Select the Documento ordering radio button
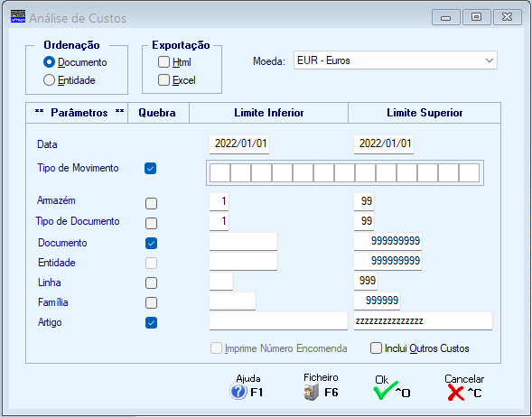The height and width of the screenshot is (417, 532). coord(49,62)
